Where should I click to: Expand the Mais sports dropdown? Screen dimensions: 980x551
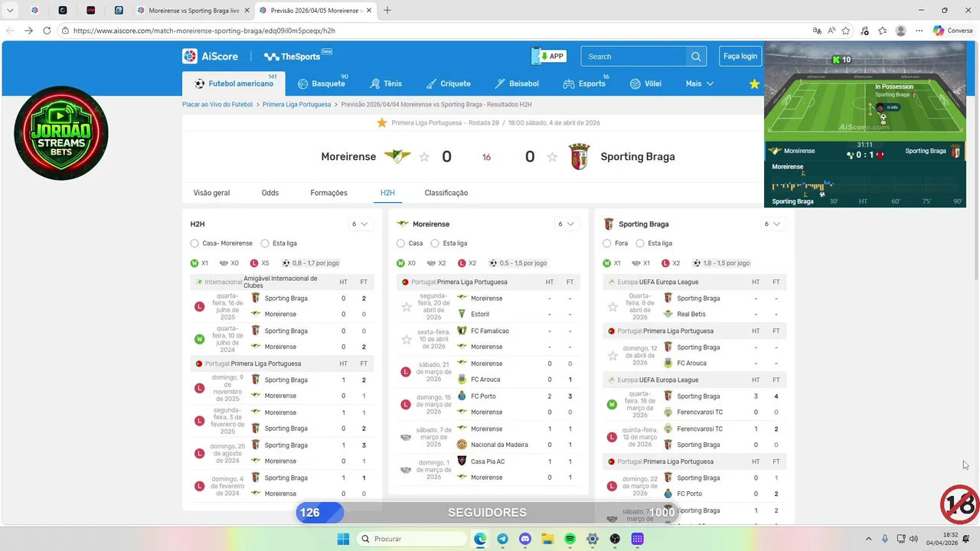pyautogui.click(x=700, y=83)
